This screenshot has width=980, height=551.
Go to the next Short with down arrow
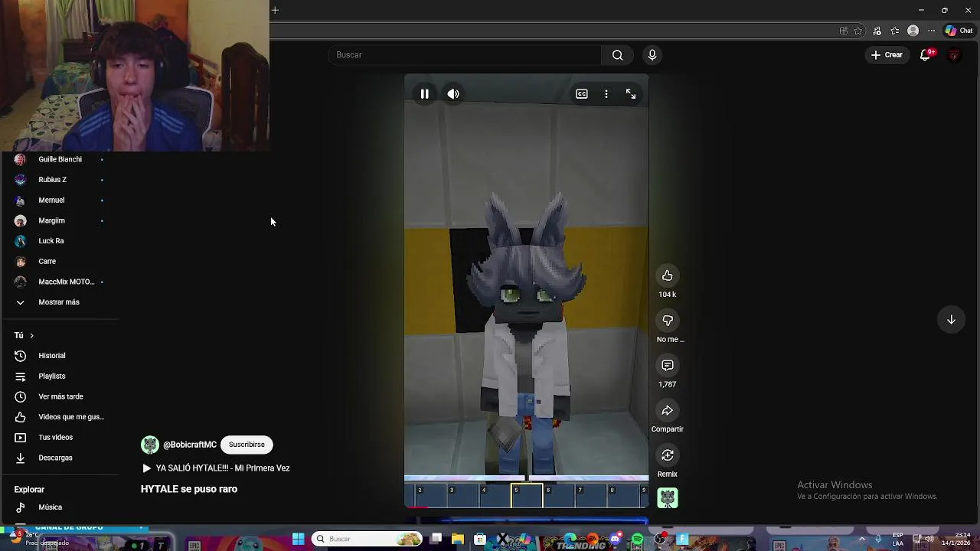(951, 320)
